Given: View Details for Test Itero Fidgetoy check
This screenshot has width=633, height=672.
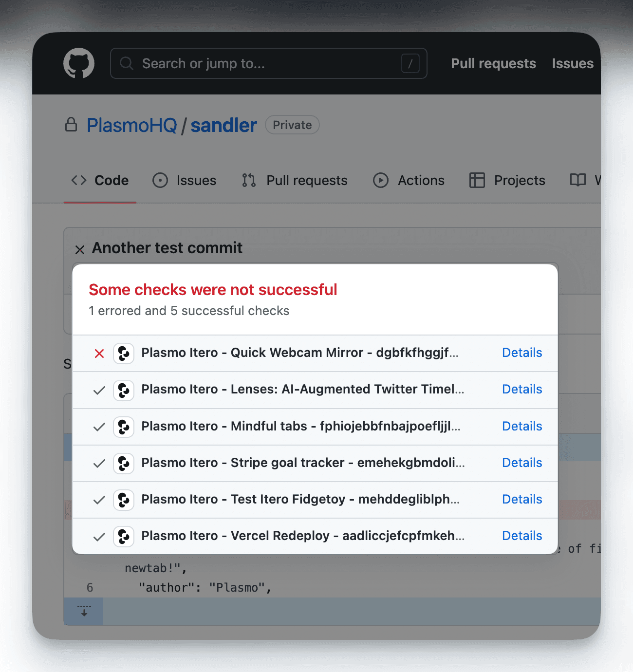Looking at the screenshot, I should (x=522, y=500).
